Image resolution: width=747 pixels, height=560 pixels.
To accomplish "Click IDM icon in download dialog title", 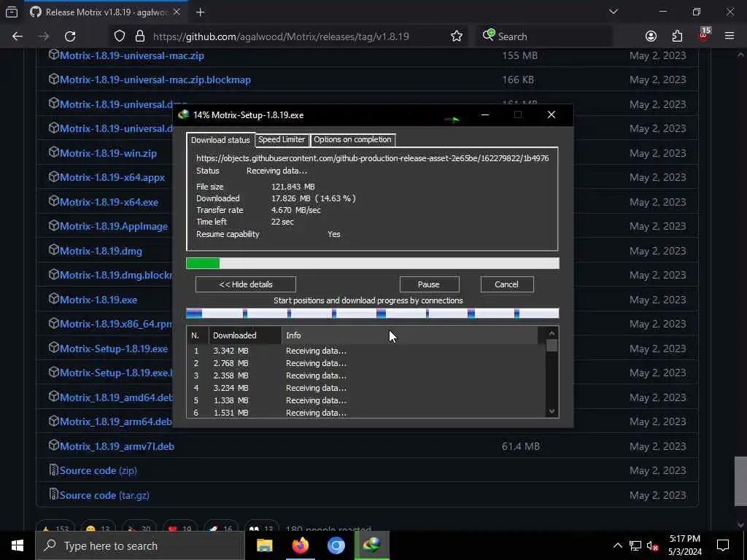I will pos(183,114).
